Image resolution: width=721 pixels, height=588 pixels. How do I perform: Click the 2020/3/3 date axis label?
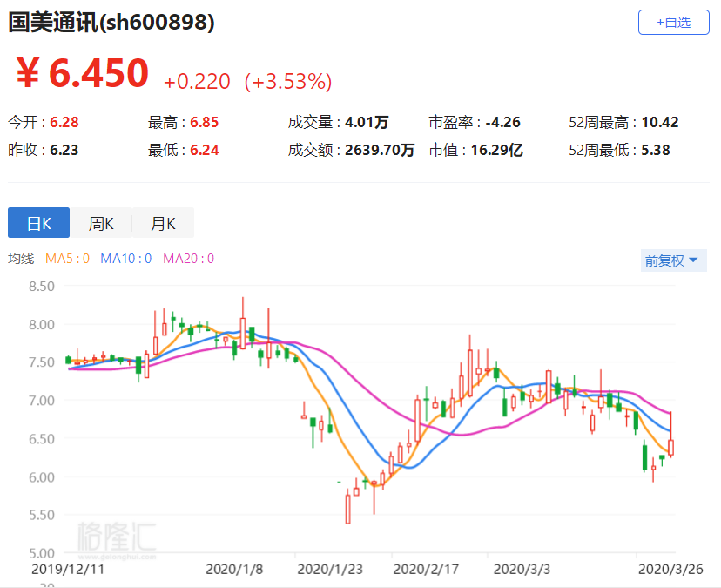[522, 569]
